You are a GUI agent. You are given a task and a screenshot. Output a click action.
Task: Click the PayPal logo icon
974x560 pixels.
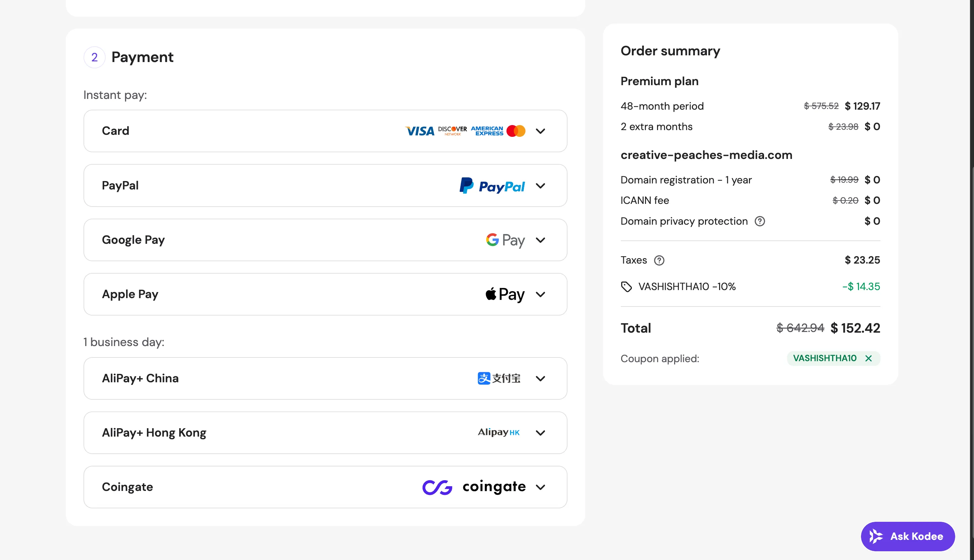(492, 186)
